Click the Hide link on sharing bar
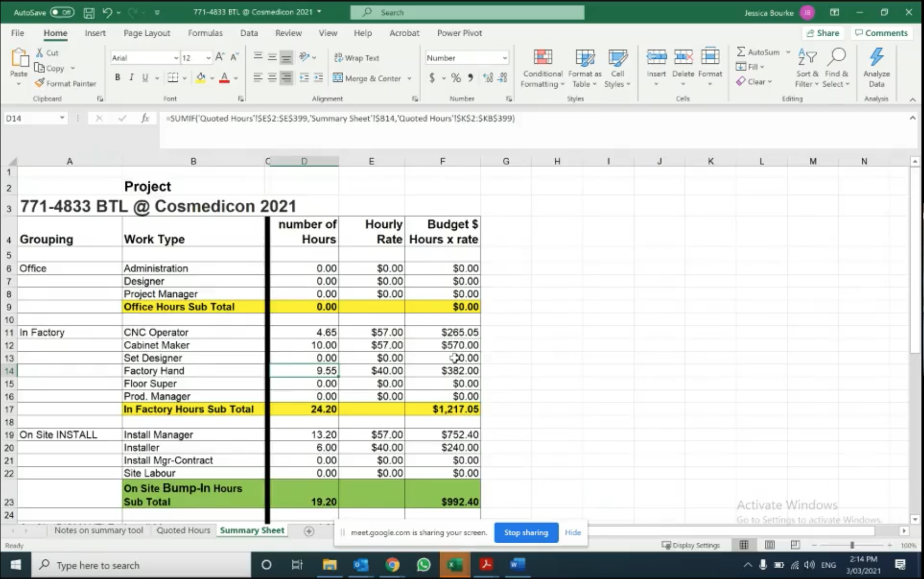924x579 pixels. coord(572,532)
